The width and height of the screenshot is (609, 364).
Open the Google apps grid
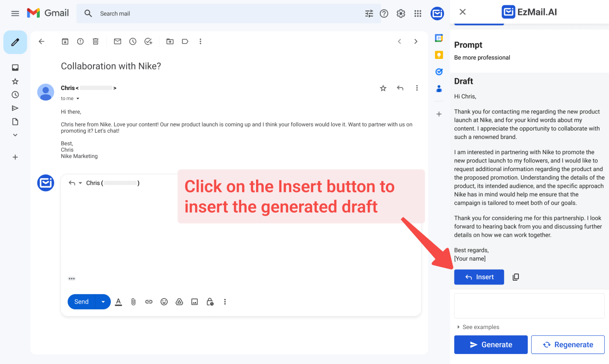pyautogui.click(x=418, y=13)
